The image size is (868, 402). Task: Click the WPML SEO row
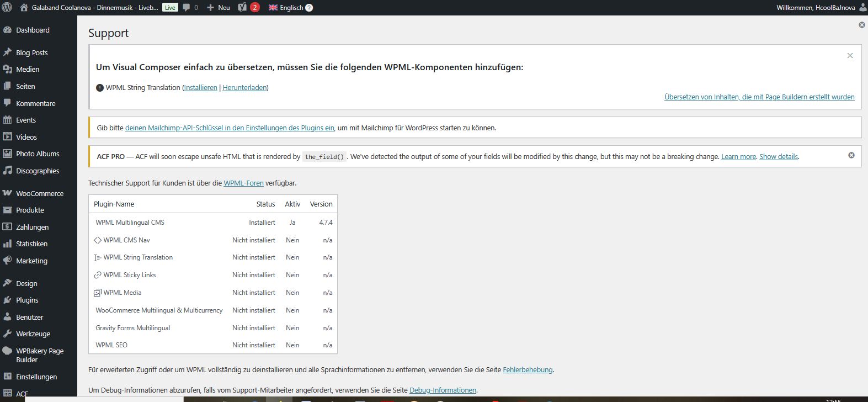[213, 345]
